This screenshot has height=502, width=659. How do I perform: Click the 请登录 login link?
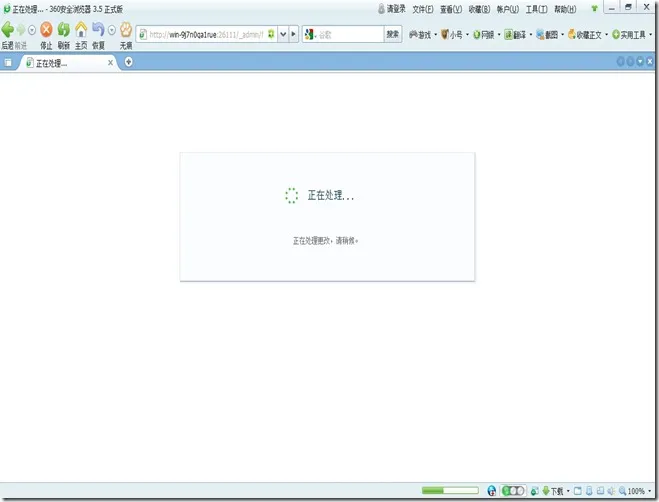[x=391, y=9]
